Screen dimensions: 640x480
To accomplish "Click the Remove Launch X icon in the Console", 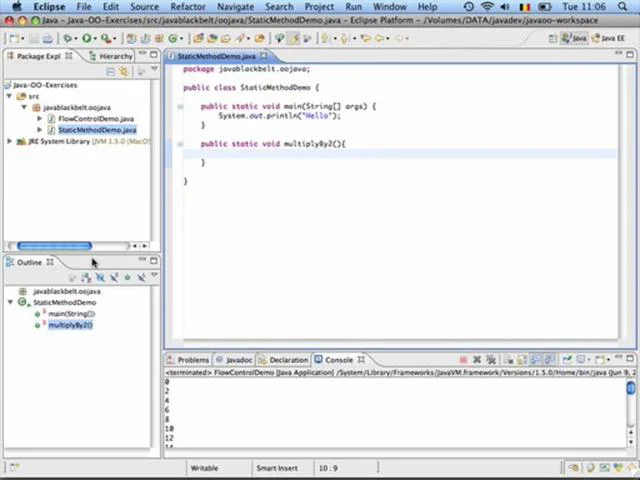I will coord(477,360).
